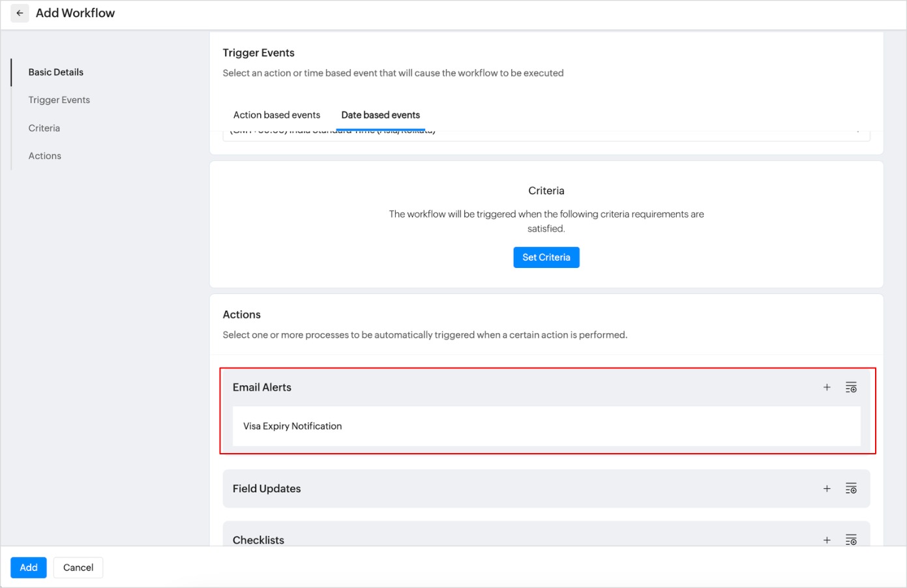Open existing Field Updates list icon
This screenshot has width=907, height=588.
[x=851, y=488]
